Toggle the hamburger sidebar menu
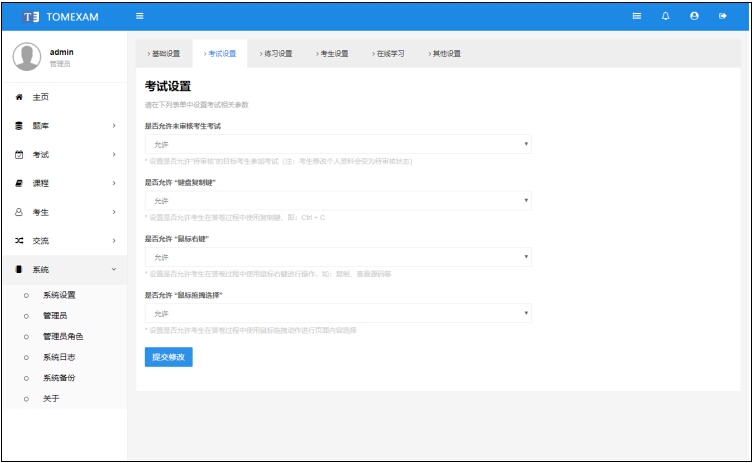754x463 pixels. [x=139, y=16]
